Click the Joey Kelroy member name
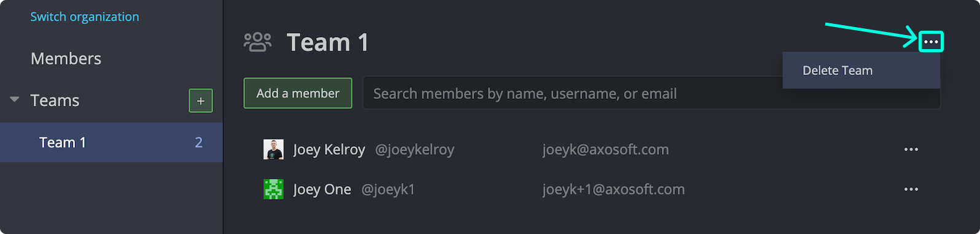The image size is (980, 234). point(329,149)
